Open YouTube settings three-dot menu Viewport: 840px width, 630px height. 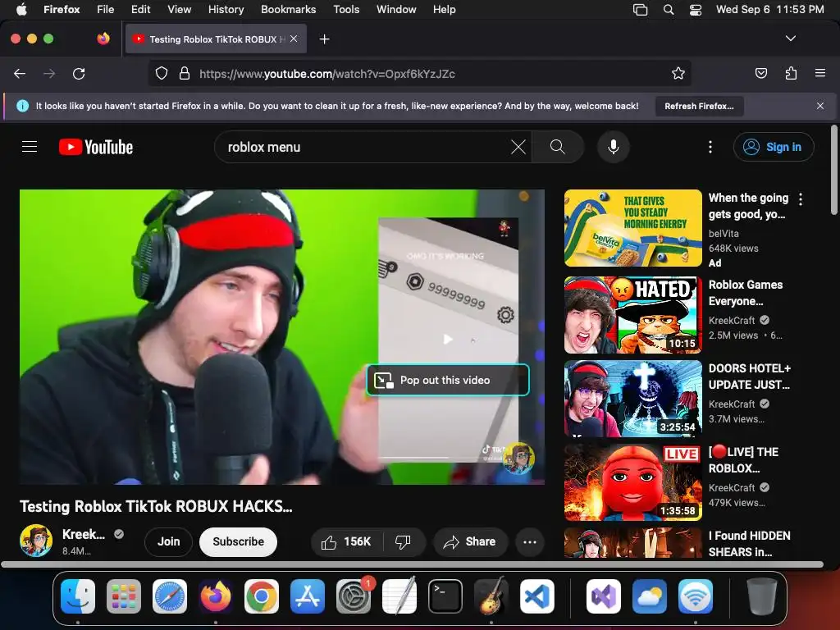(710, 147)
